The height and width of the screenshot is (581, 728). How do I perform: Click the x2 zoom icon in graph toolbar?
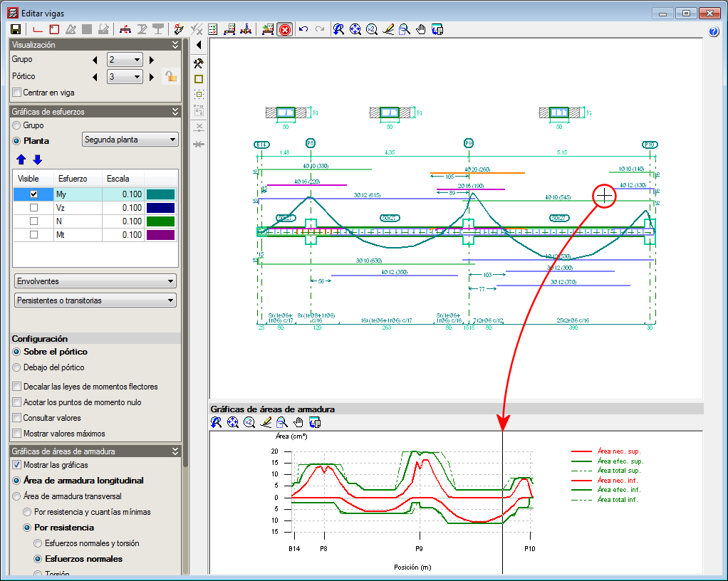pos(249,423)
